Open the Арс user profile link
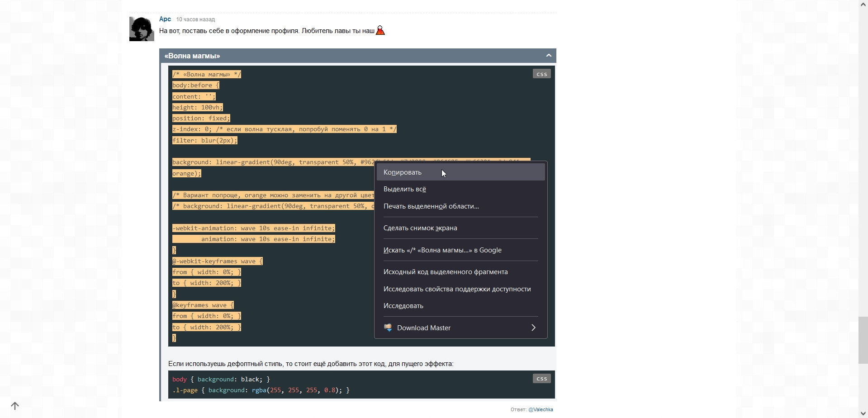This screenshot has width=868, height=418. click(x=165, y=19)
